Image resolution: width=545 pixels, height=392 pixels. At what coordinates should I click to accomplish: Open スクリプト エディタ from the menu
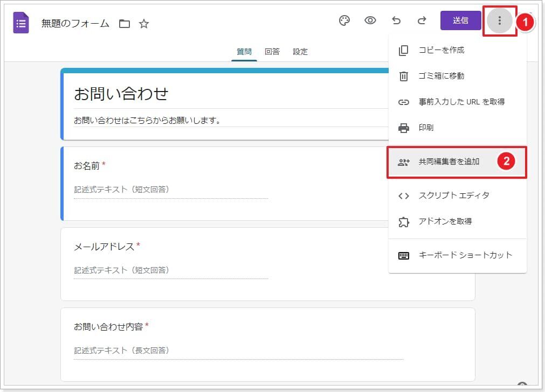click(x=458, y=195)
